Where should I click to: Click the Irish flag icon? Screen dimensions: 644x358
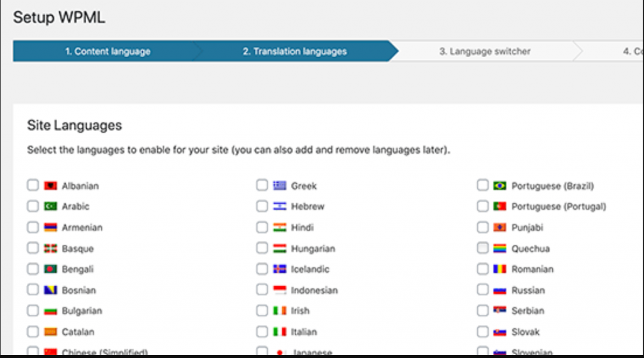point(280,311)
